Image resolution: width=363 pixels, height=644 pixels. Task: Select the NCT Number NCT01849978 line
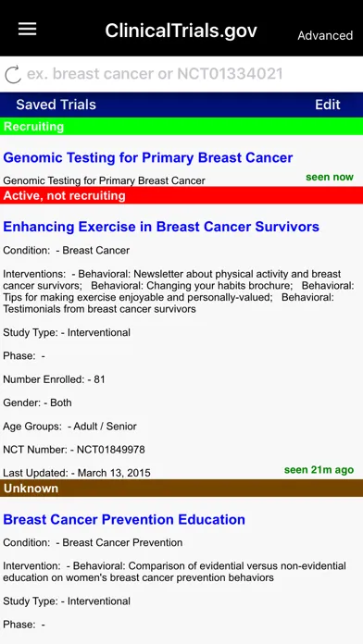[74, 450]
